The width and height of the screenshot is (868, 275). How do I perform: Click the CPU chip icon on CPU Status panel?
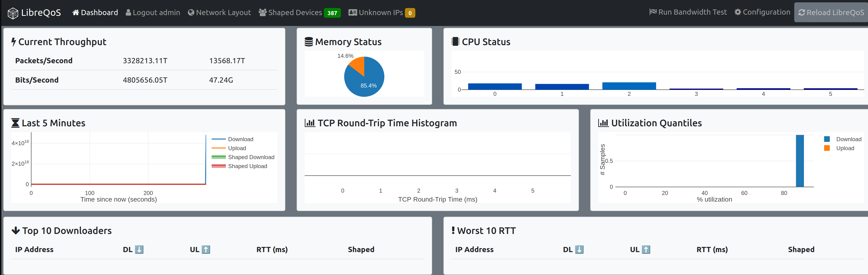[x=456, y=41]
